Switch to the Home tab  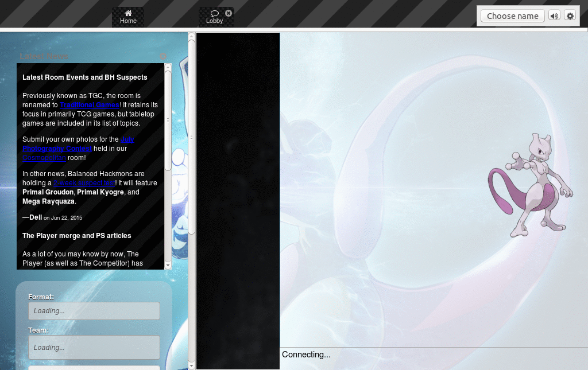pyautogui.click(x=128, y=17)
